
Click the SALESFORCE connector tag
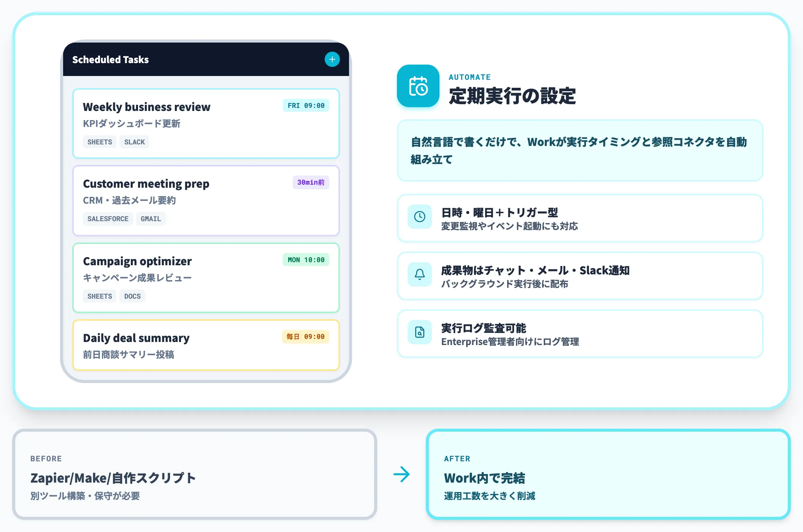tap(108, 219)
